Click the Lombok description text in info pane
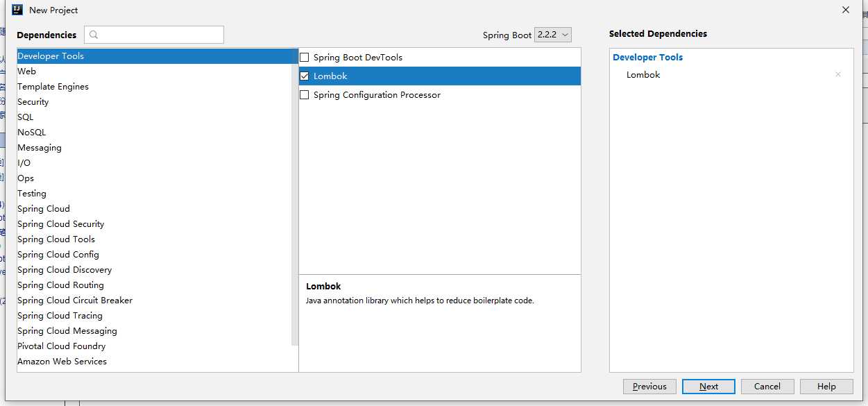 420,301
